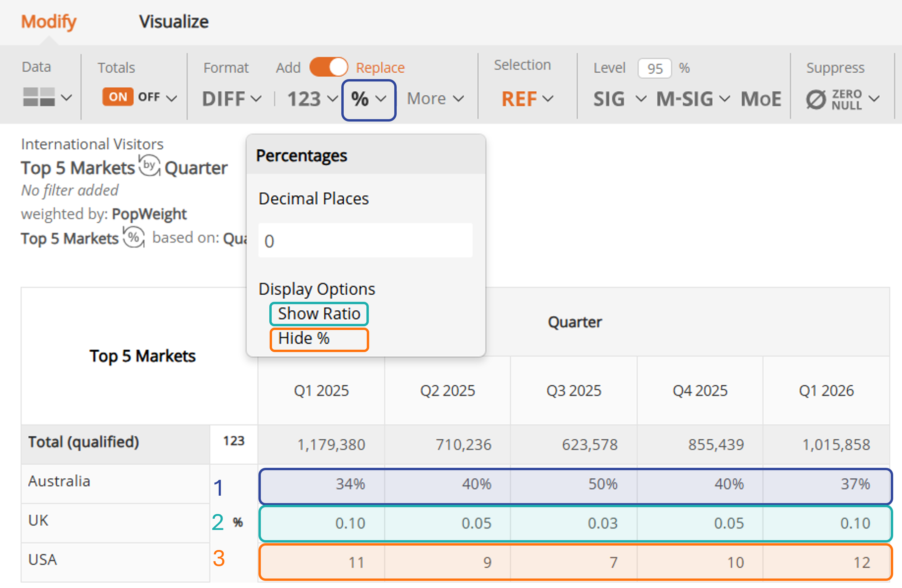Screen dimensions: 902x588
Task: Expand the Totals options chevron
Action: pos(172,98)
